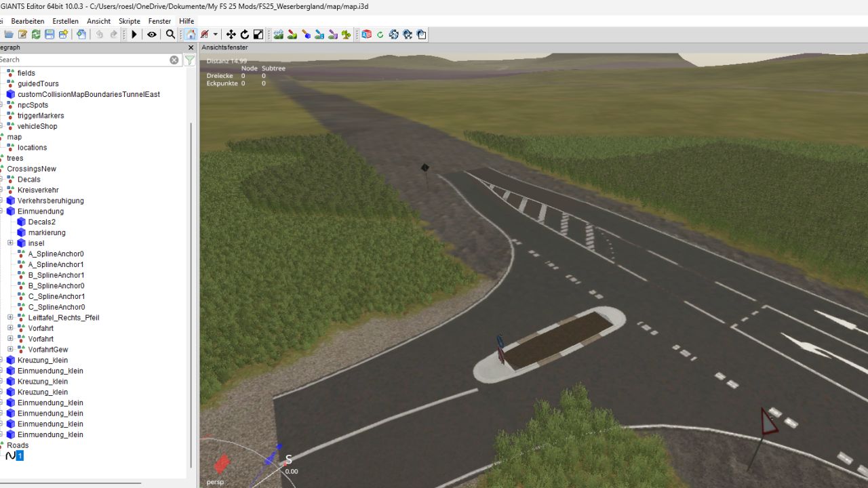Activate the terrain detail paint icon
Screen dimensions: 868x488
coord(292,35)
